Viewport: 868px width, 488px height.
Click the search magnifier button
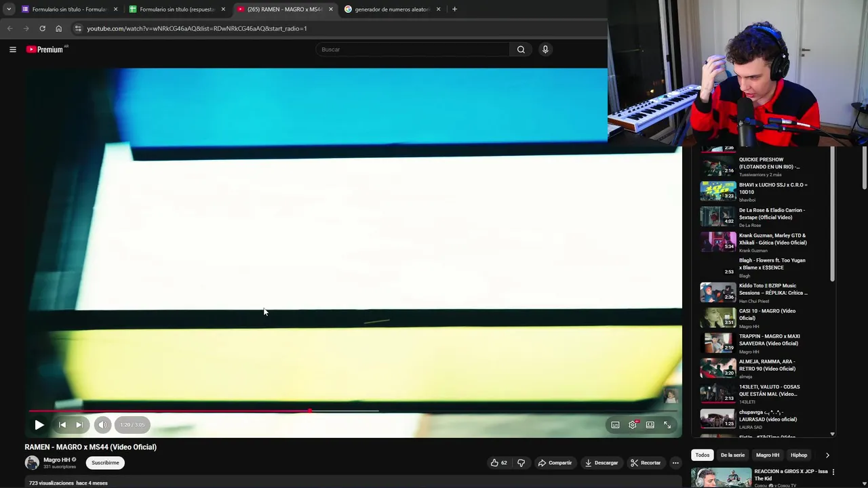tap(521, 49)
